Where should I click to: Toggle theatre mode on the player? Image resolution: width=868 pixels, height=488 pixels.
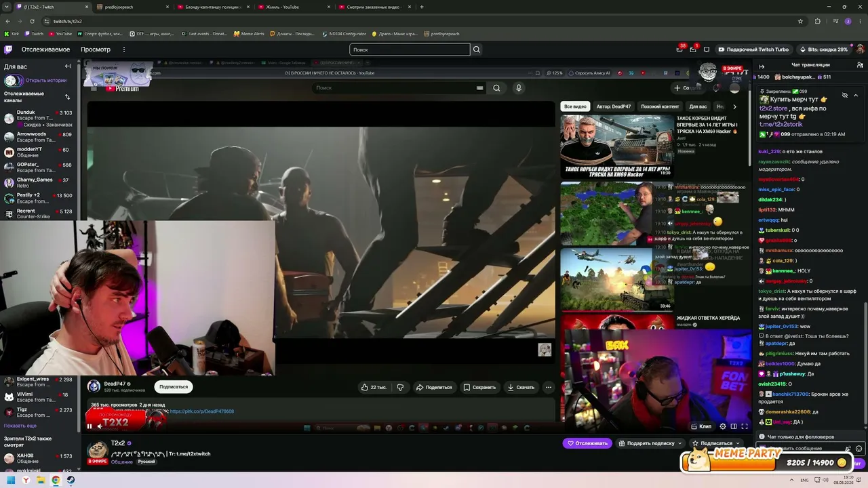coord(734,426)
